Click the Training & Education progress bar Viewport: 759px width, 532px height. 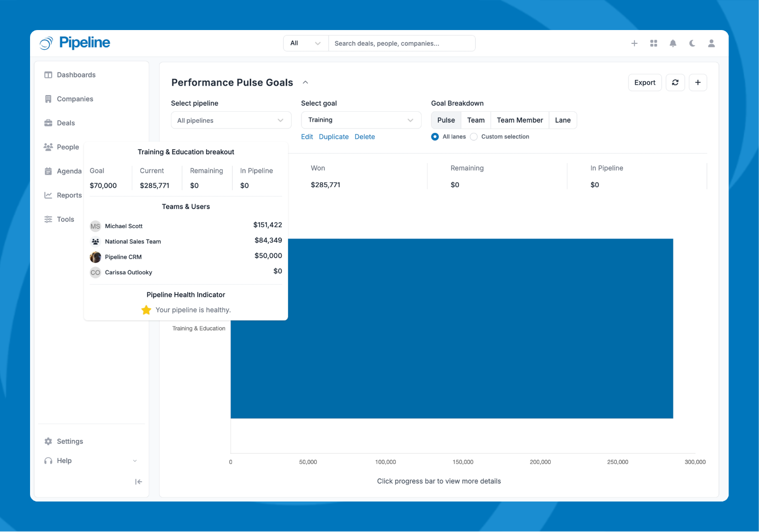coord(451,345)
